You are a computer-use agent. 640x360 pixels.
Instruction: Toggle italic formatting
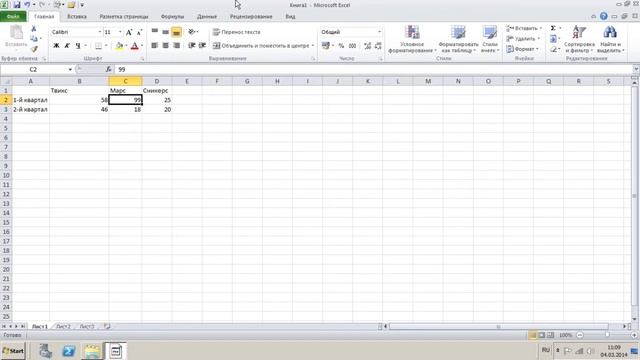tap(67, 46)
